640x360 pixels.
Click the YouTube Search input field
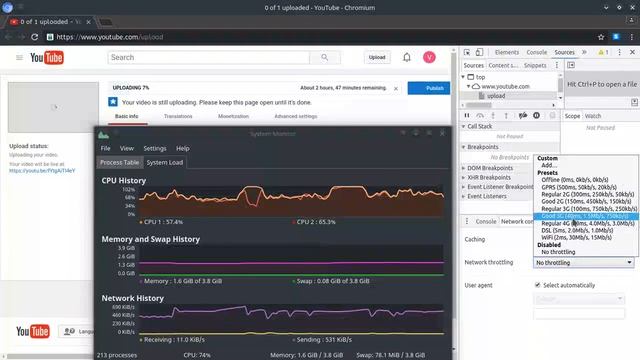click(x=209, y=58)
